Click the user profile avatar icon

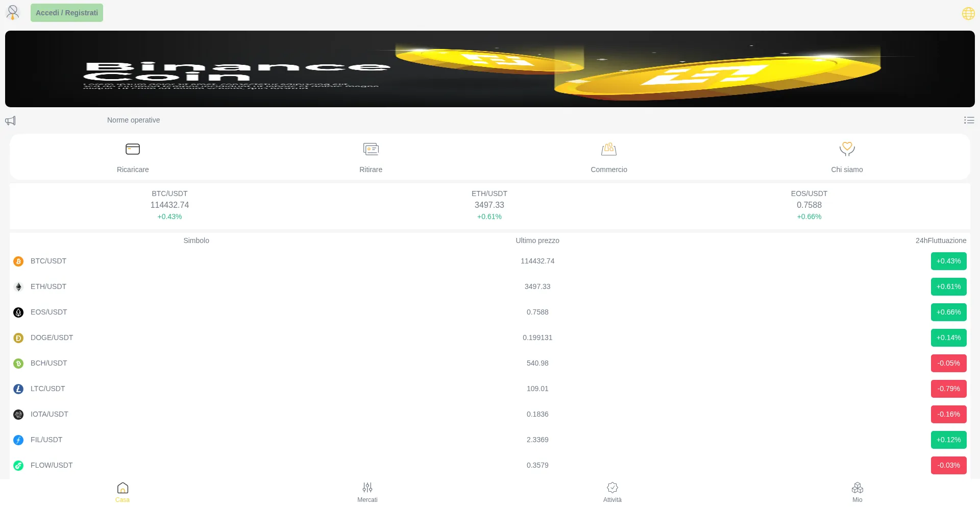point(13,12)
